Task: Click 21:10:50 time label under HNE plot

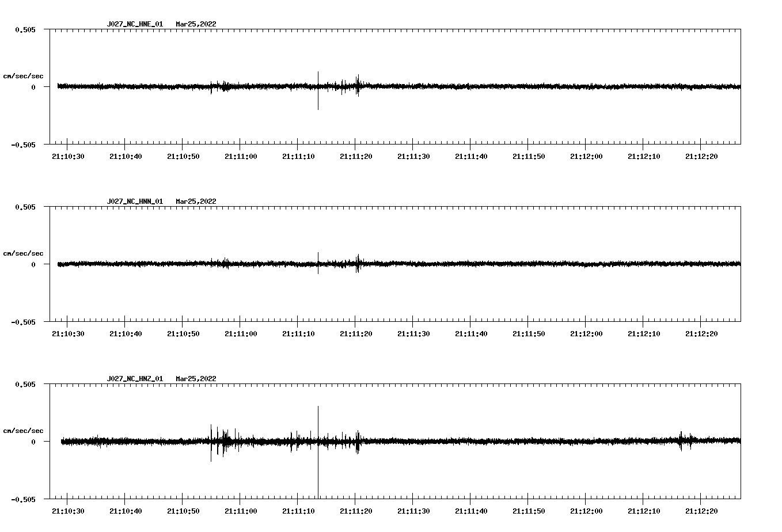Action: point(183,157)
